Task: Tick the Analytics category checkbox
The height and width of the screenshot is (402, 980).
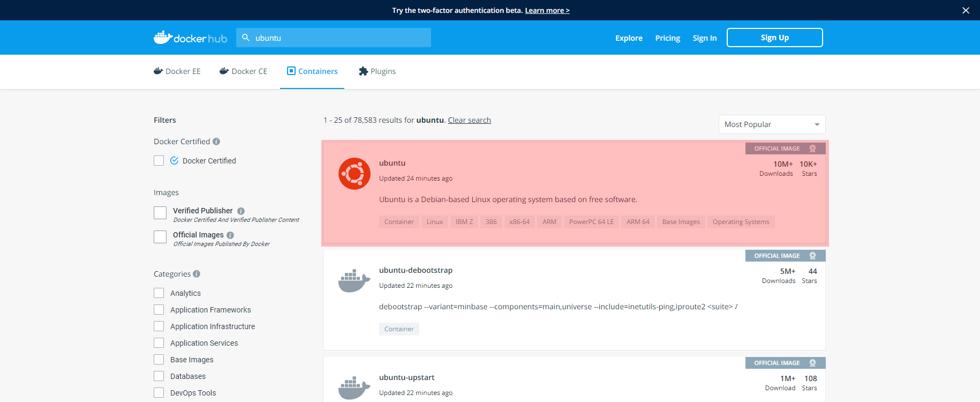Action: click(x=159, y=293)
